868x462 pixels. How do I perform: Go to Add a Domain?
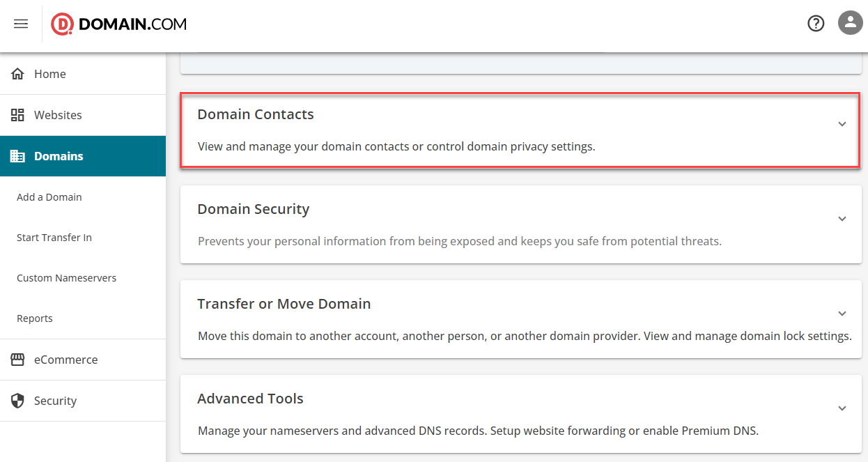point(49,197)
